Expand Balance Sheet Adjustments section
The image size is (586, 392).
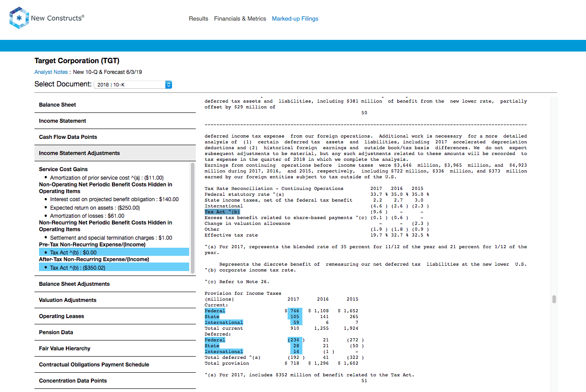coord(115,284)
